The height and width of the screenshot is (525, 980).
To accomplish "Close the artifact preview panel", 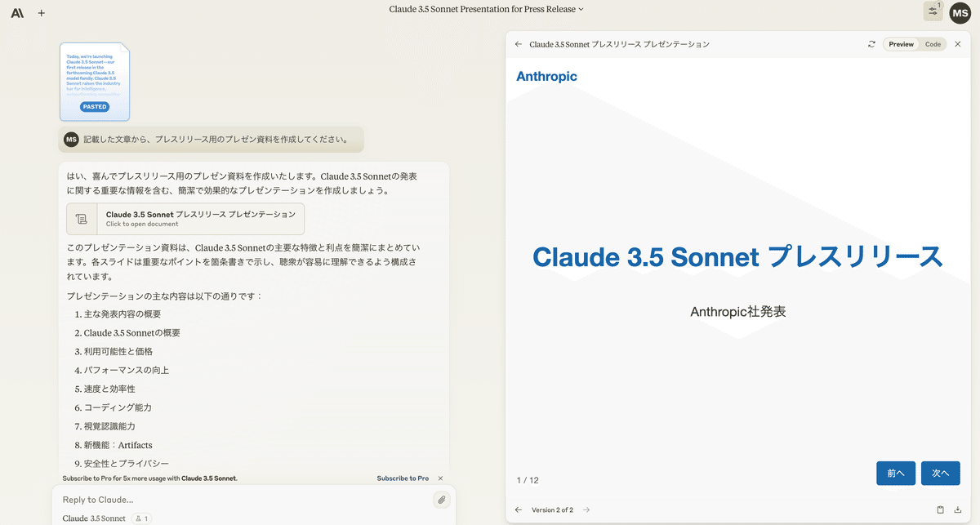I will click(x=958, y=44).
